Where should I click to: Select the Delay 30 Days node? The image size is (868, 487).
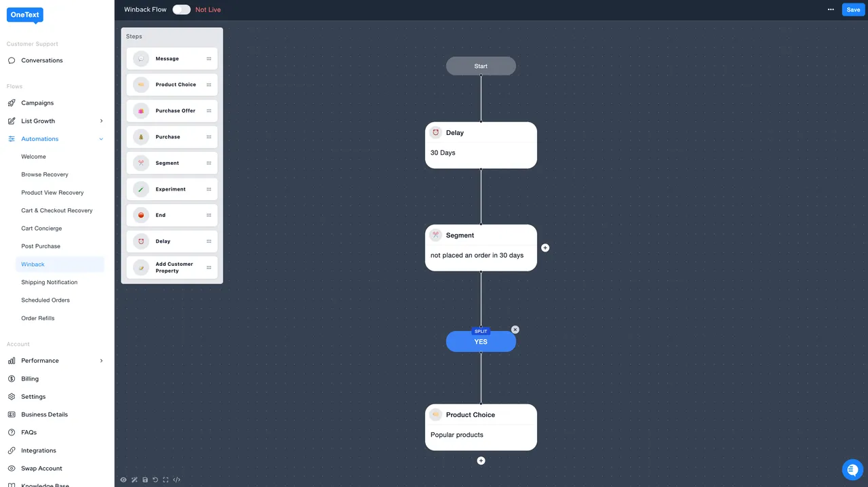point(481,145)
